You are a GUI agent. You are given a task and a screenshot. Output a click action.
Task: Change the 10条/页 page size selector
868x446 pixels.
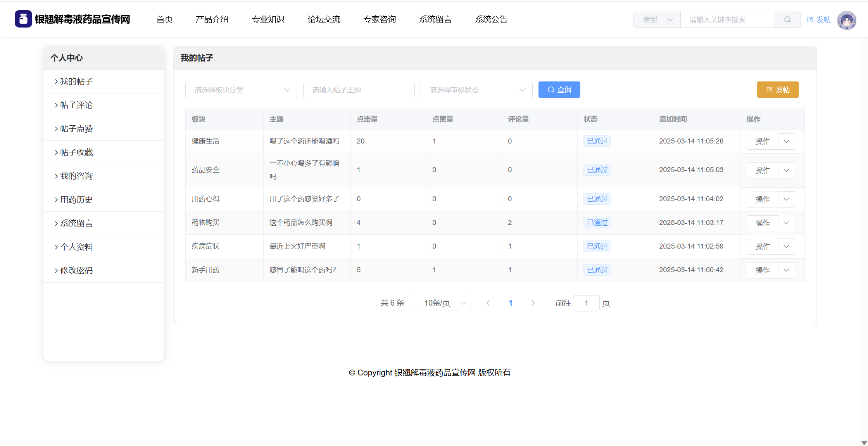[x=442, y=303]
